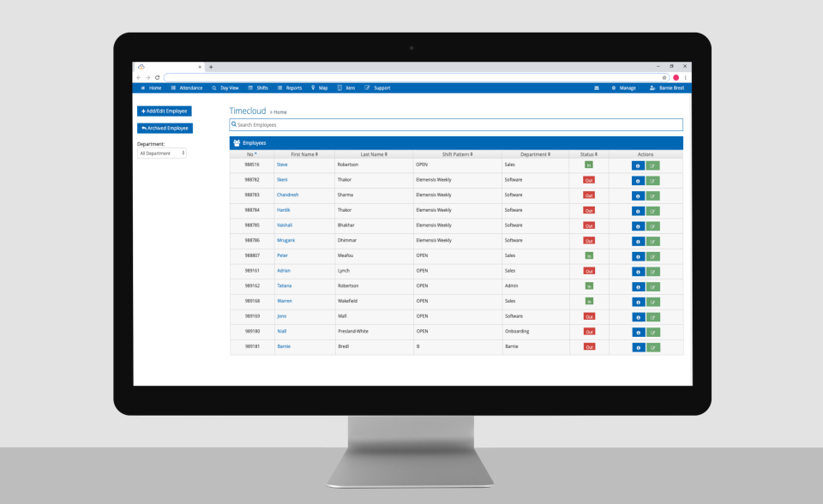Screen dimensions: 823x504
Task: Click the browser address bar
Action: [412, 78]
